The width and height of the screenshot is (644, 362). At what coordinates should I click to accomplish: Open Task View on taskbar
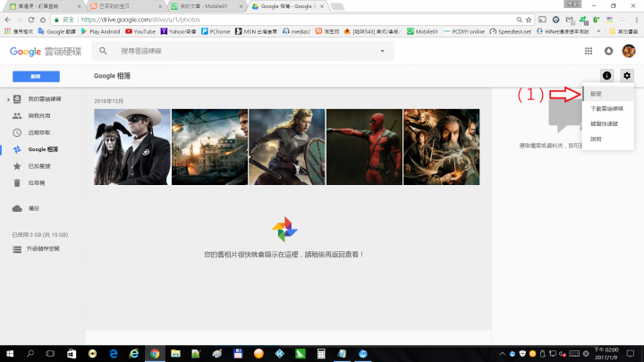pos(50,353)
